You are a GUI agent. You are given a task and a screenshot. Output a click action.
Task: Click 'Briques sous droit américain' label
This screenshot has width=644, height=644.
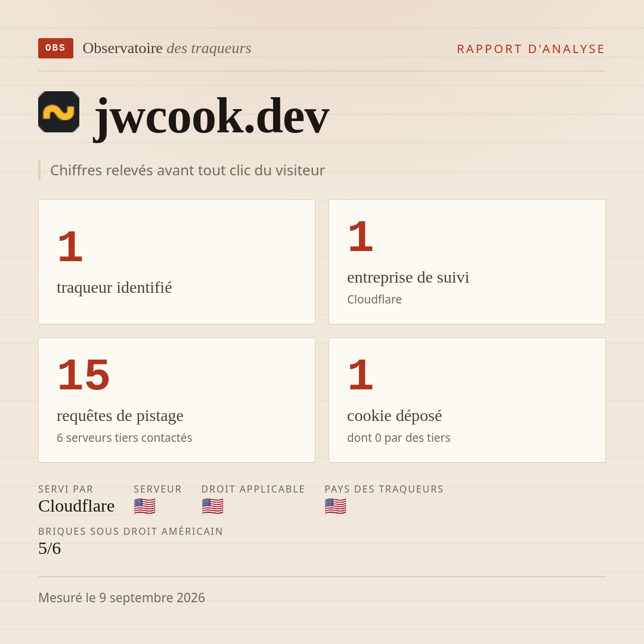click(131, 531)
